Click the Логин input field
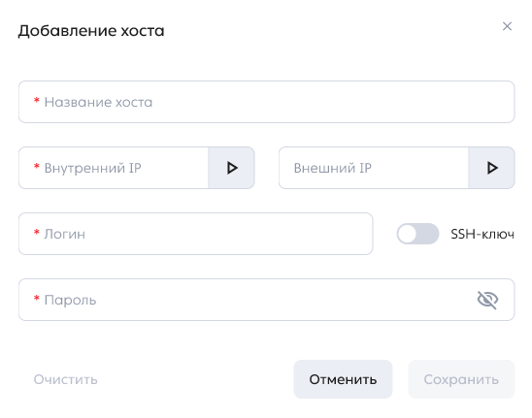The height and width of the screenshot is (418, 532). (196, 234)
